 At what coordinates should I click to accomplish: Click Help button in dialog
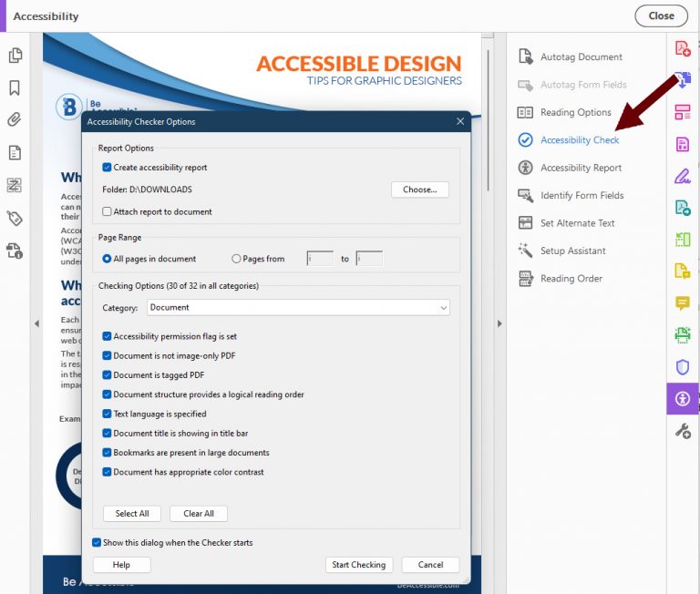121,565
